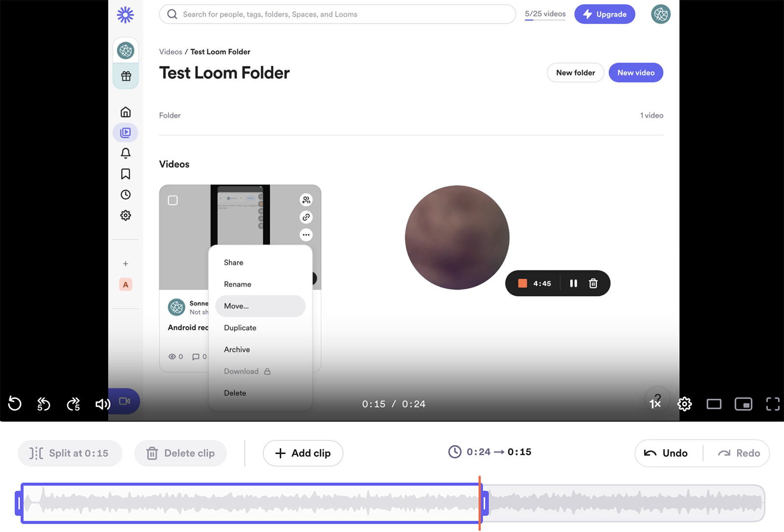Click the Loom logo icon
The height and width of the screenshot is (532, 784).
pyautogui.click(x=125, y=15)
